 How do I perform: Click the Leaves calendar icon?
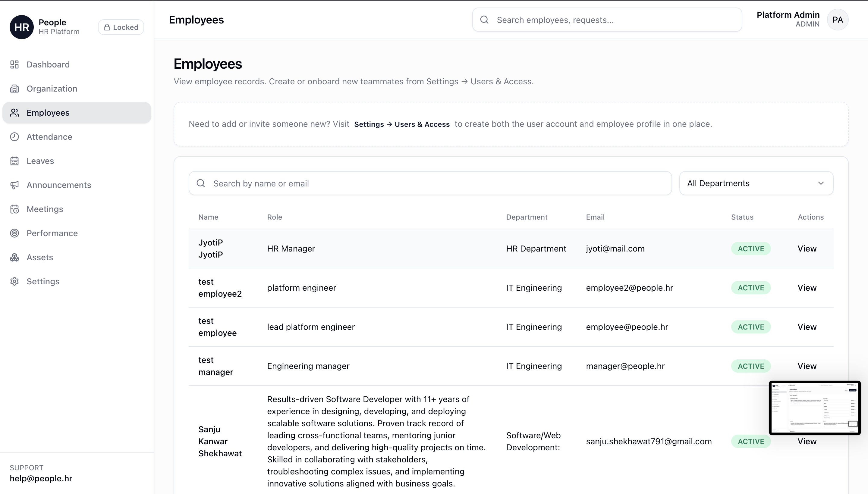point(14,161)
